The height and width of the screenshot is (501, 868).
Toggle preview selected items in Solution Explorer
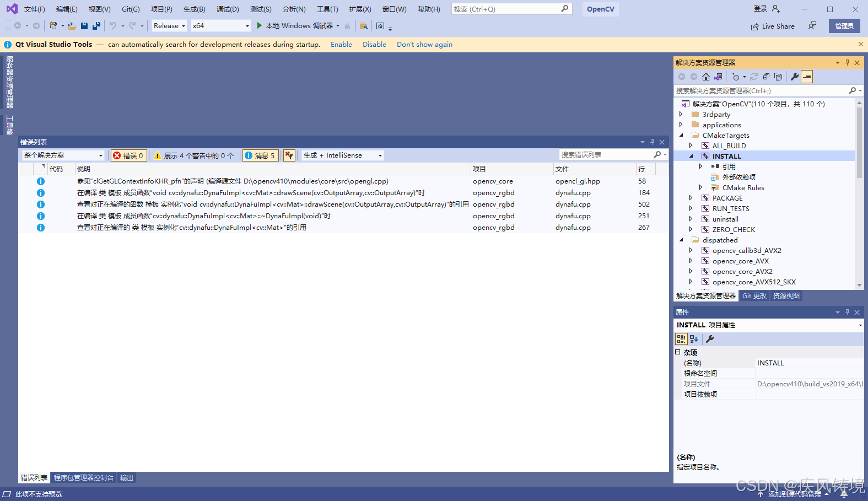[x=807, y=77]
